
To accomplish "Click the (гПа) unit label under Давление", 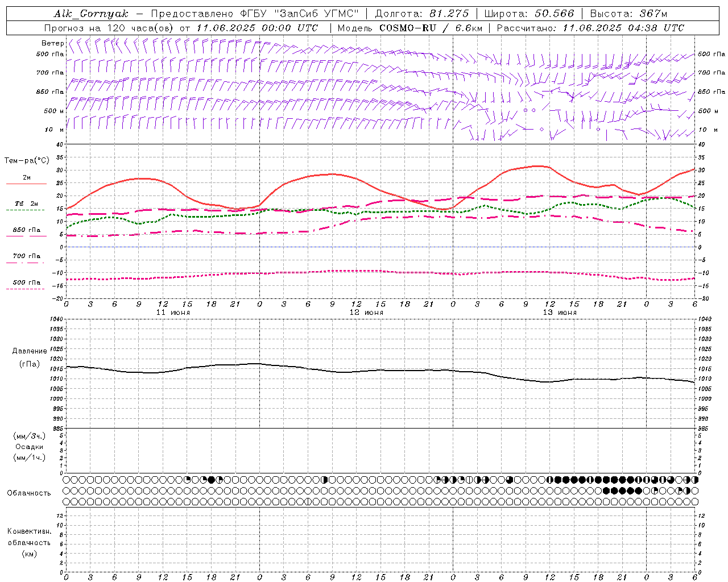I will [30, 364].
